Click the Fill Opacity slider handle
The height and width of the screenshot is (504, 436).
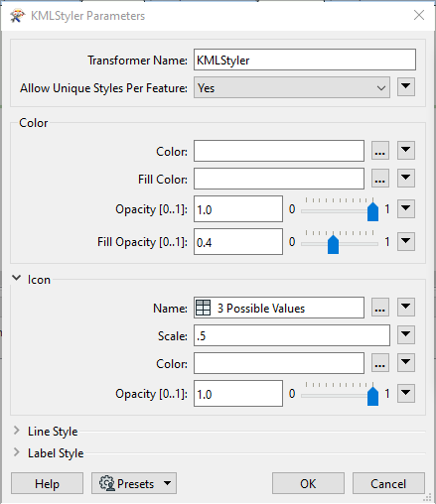333,244
